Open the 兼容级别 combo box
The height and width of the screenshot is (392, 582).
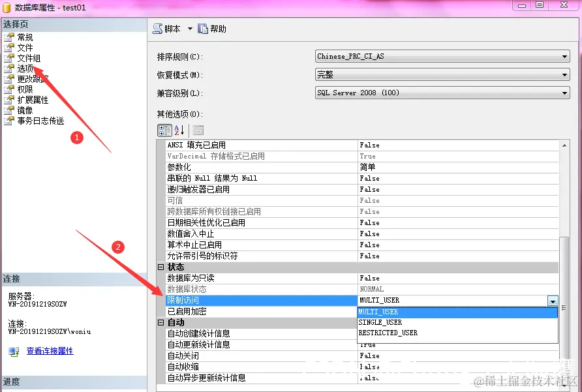(442, 93)
